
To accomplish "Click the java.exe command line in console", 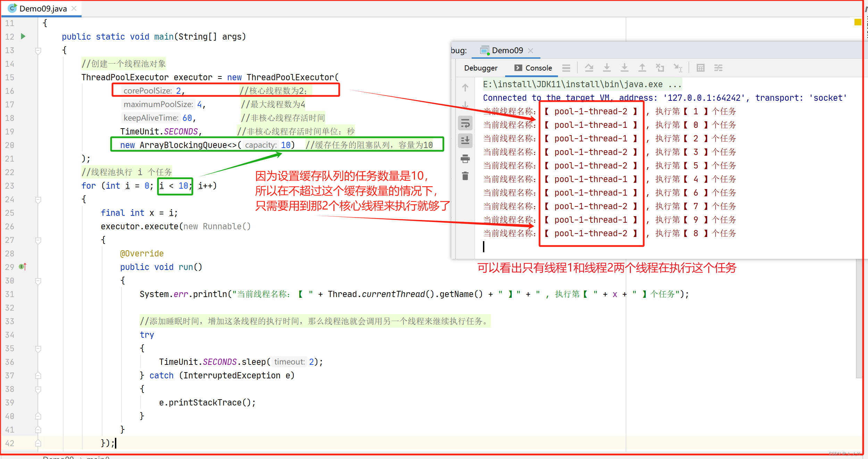I will tap(582, 84).
